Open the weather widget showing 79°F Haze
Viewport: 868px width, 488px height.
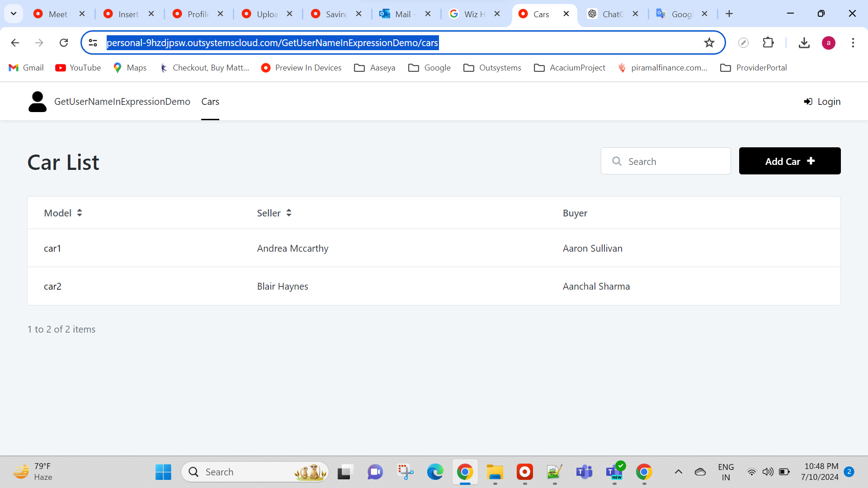(33, 472)
